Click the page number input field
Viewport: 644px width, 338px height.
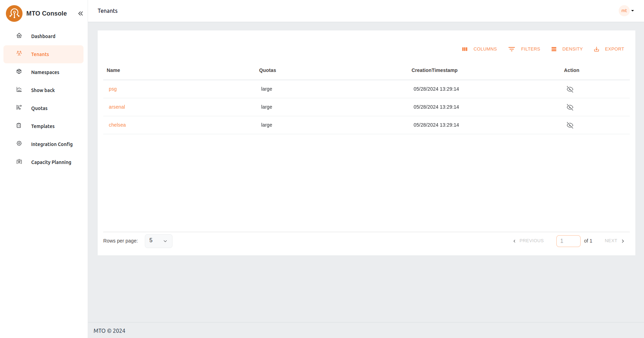(568, 241)
